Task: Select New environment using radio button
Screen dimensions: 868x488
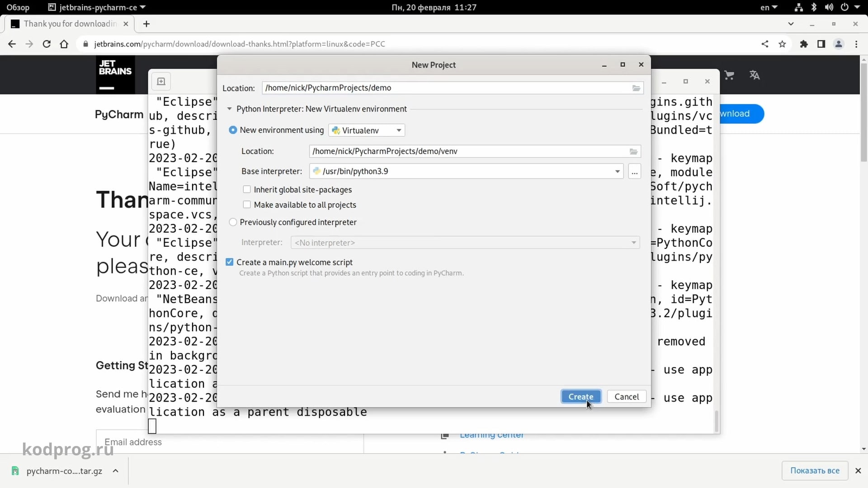Action: [x=233, y=130]
